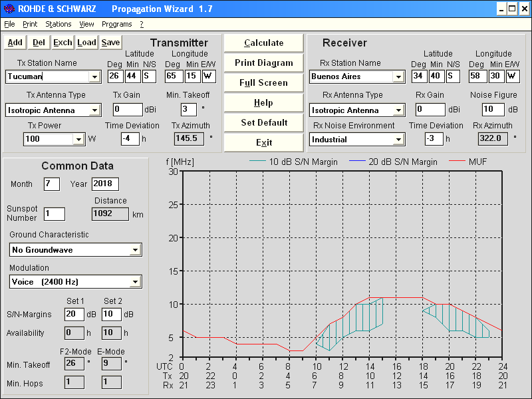532x399 pixels.
Task: Click the Tx longitude E/W field
Action: pos(209,76)
